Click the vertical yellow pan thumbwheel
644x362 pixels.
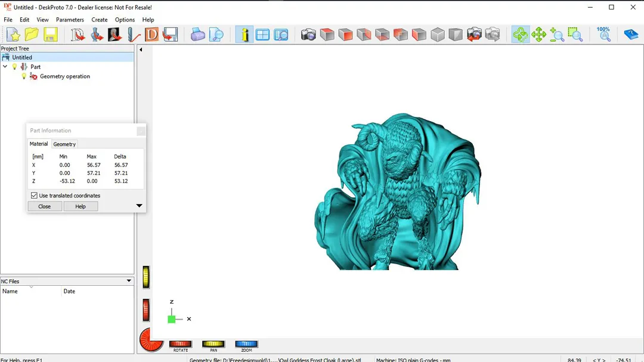pos(146,277)
